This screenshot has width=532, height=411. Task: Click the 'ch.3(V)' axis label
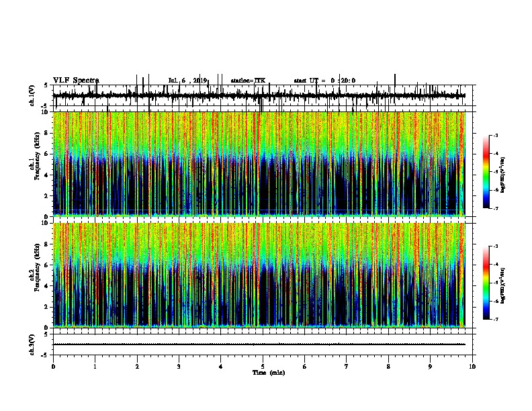[32, 345]
